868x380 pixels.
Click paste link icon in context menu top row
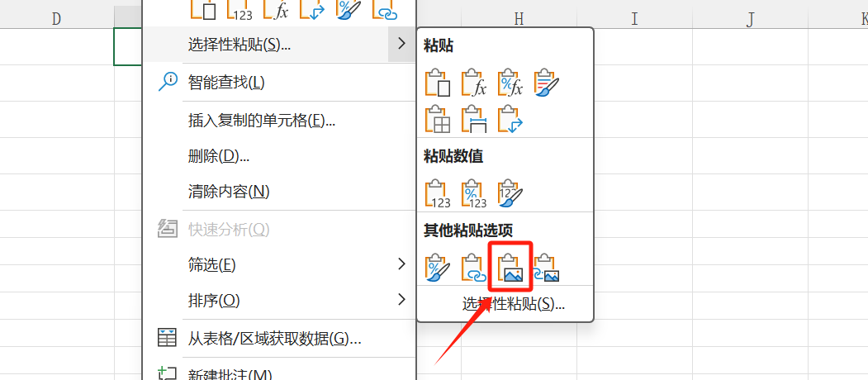click(x=387, y=9)
